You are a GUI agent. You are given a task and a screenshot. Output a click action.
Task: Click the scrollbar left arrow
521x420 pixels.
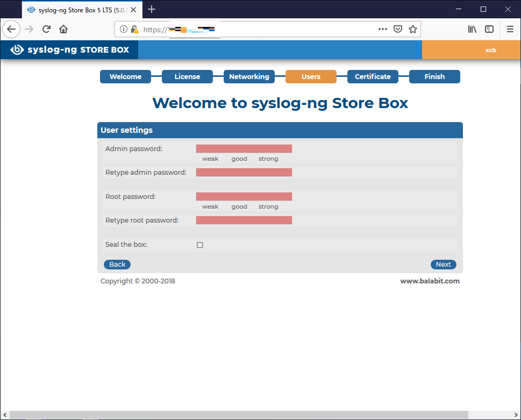coord(5,415)
